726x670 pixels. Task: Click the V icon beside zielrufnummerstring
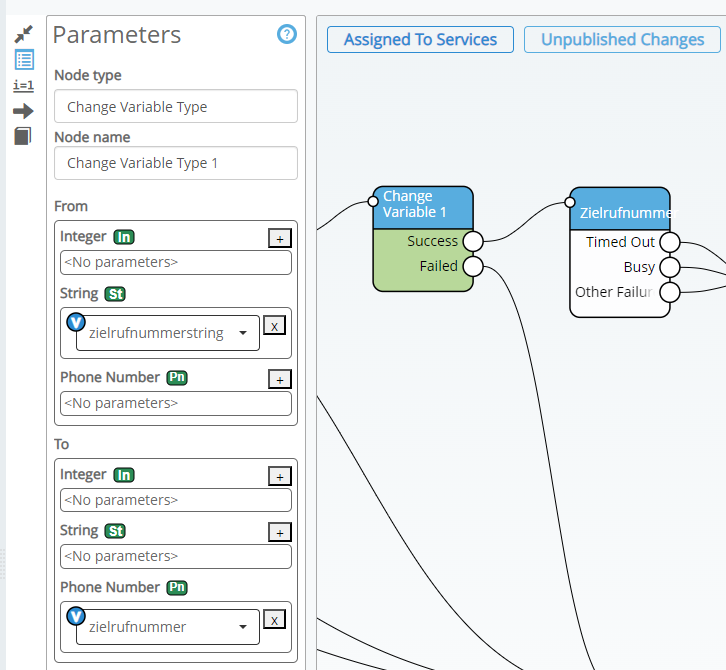tap(76, 322)
